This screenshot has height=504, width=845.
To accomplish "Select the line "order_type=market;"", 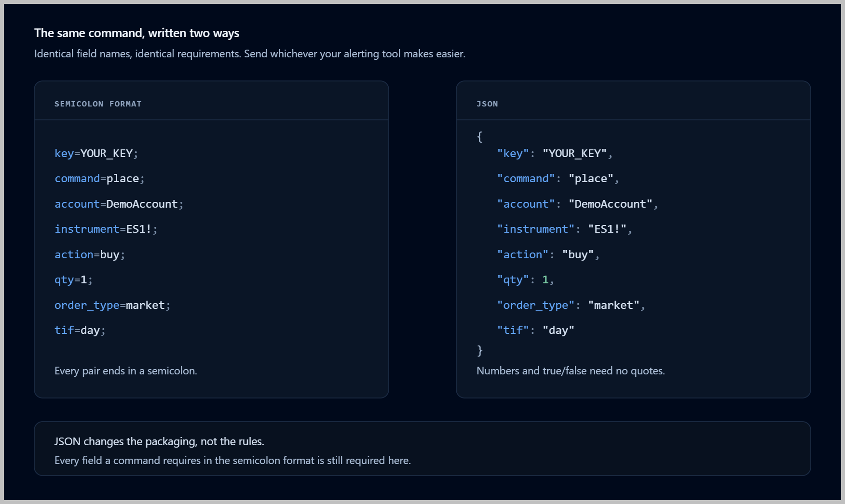I will (x=113, y=305).
